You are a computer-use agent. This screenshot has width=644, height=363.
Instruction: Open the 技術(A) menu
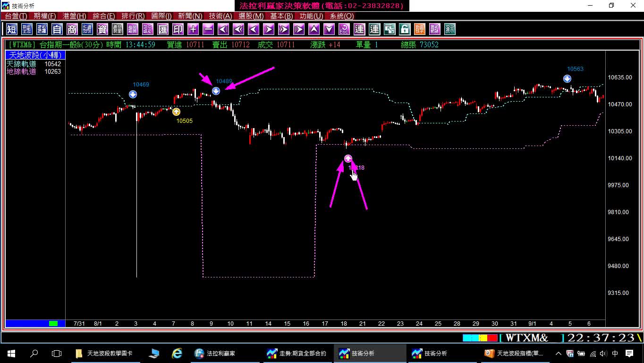(220, 16)
